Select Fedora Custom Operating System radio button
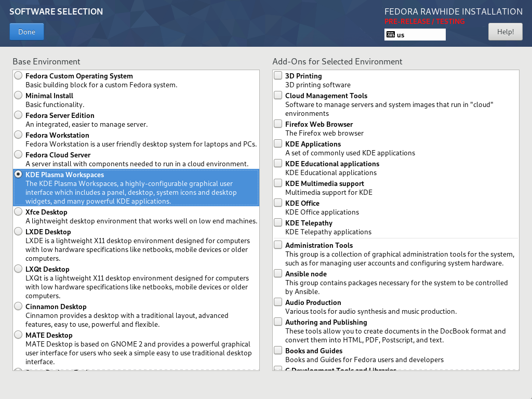The width and height of the screenshot is (532, 399). (x=18, y=76)
